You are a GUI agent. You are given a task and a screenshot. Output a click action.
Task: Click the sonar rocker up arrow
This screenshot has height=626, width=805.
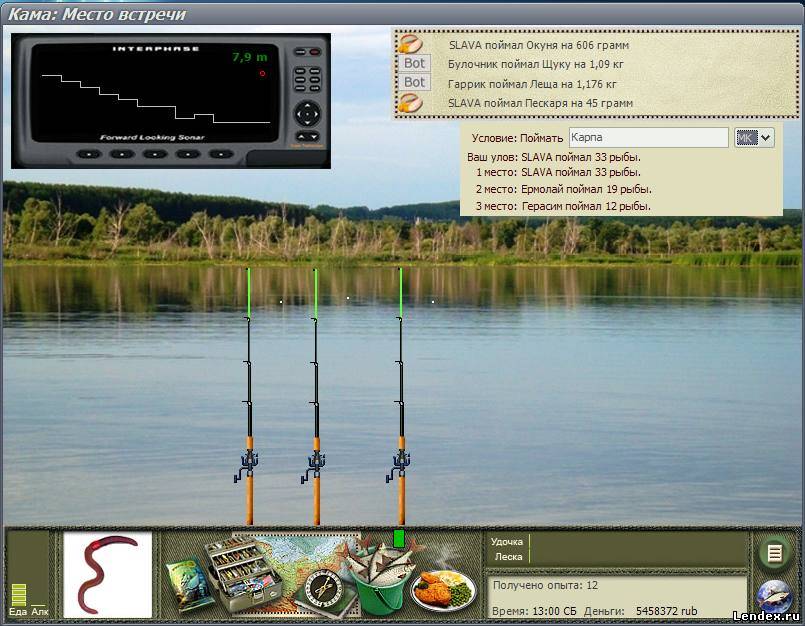(301, 137)
